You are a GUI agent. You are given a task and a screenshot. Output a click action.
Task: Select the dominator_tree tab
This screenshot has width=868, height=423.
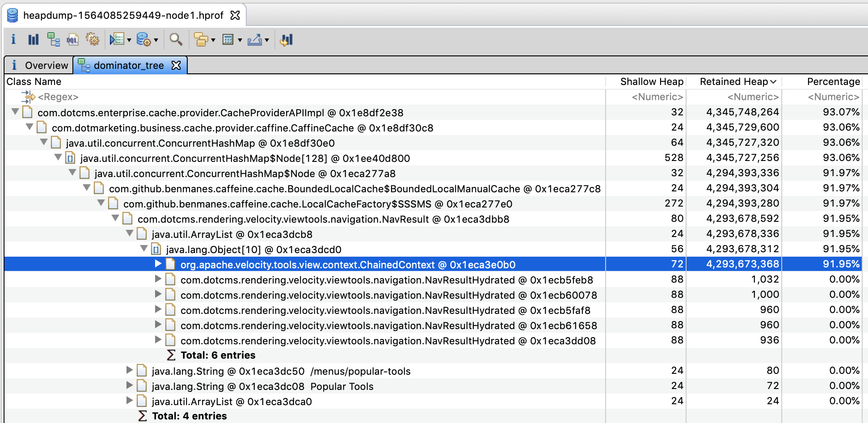coord(128,65)
